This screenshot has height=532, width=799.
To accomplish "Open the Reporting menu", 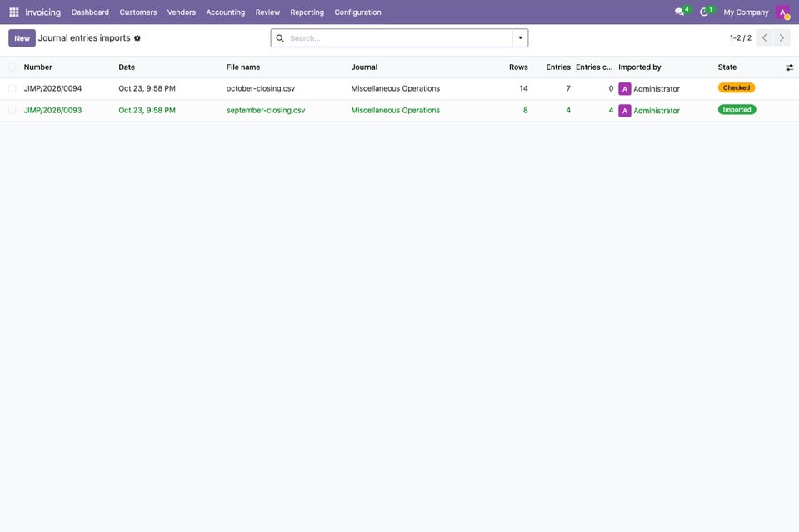I will pos(307,12).
